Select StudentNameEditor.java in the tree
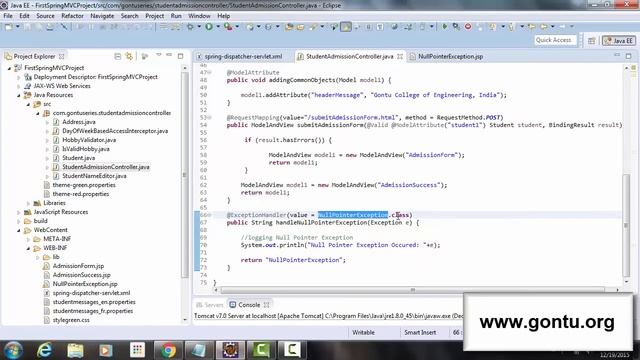Image resolution: width=640 pixels, height=360 pixels. click(94, 176)
